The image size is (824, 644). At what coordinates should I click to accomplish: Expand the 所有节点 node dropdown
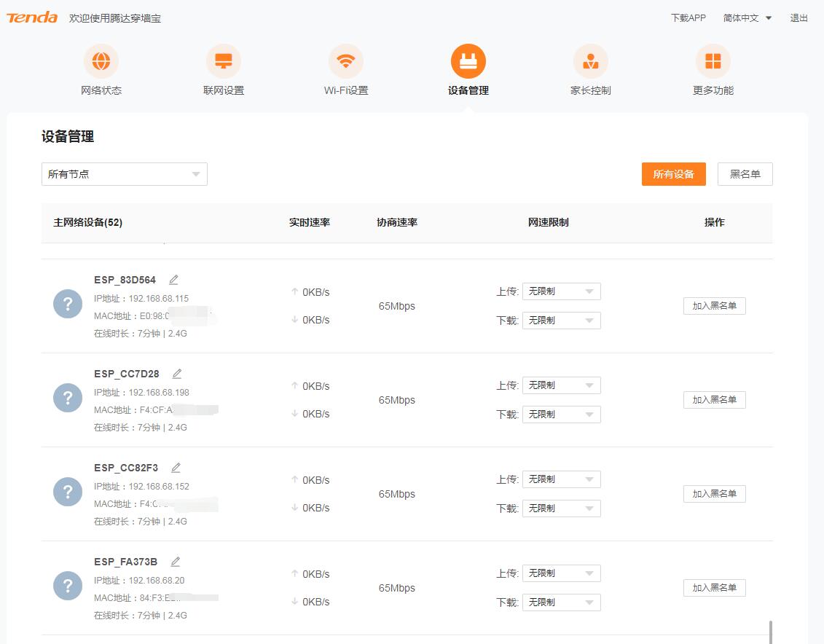(x=125, y=174)
